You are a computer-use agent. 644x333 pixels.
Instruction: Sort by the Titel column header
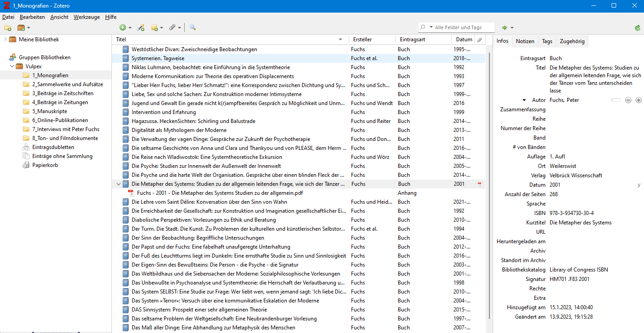point(231,39)
